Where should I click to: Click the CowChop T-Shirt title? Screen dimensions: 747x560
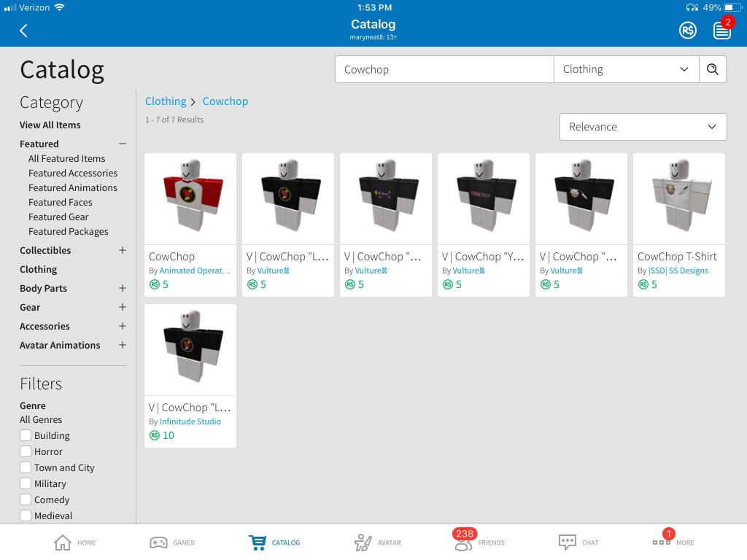(x=677, y=257)
